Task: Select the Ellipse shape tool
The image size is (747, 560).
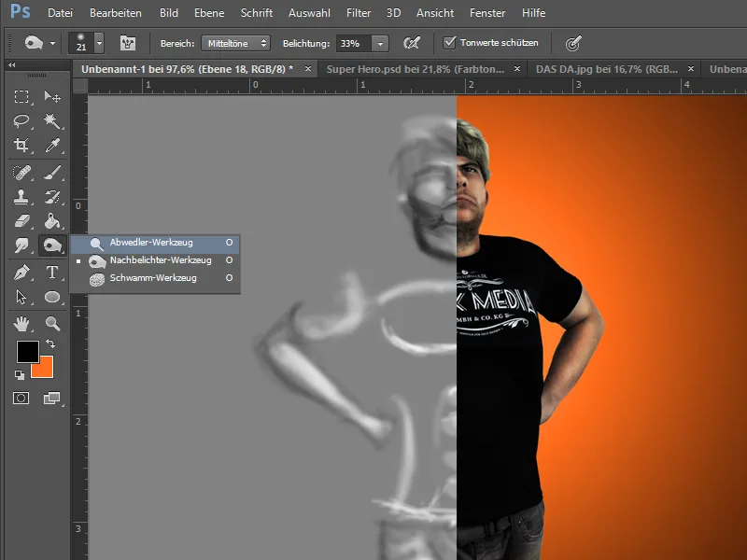Action: [x=52, y=297]
